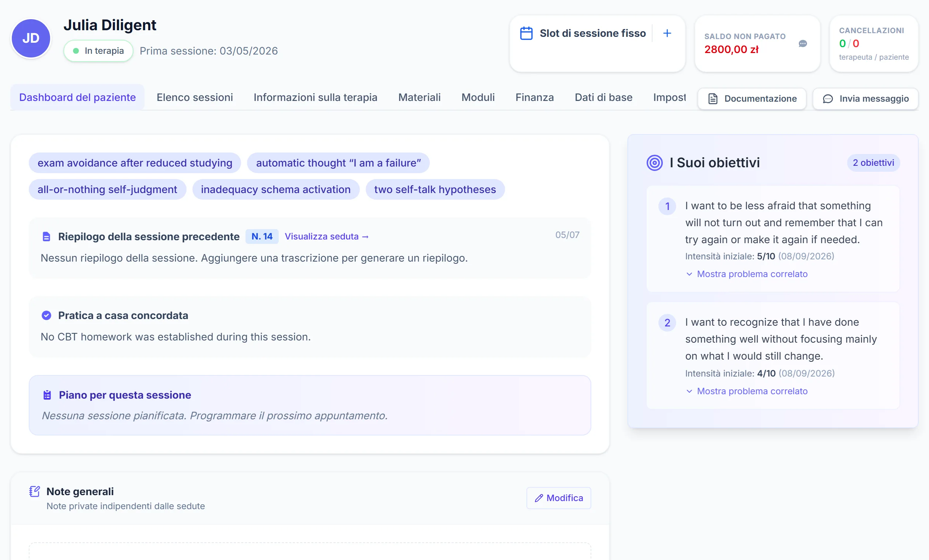
Task: Click goal number 1 badge
Action: coord(667,206)
